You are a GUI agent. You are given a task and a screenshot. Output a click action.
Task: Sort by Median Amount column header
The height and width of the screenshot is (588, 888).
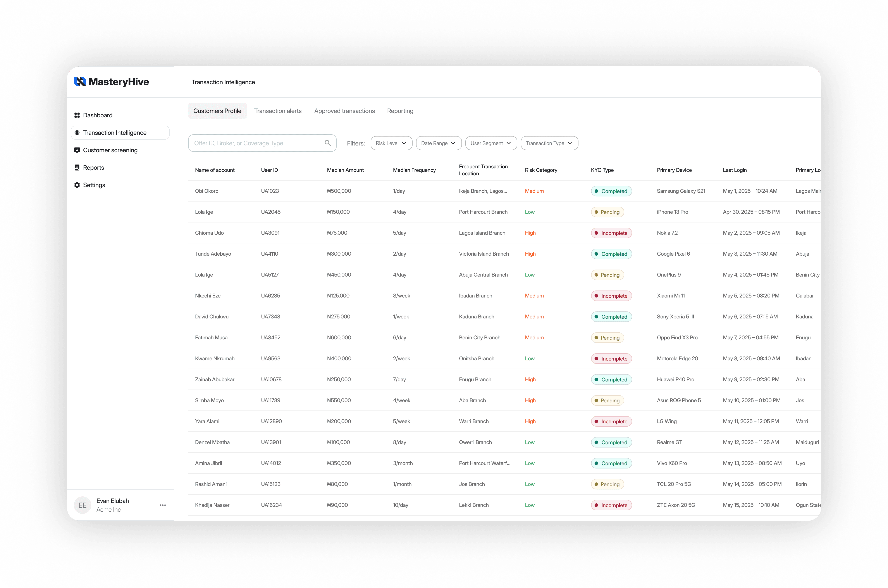(x=345, y=170)
